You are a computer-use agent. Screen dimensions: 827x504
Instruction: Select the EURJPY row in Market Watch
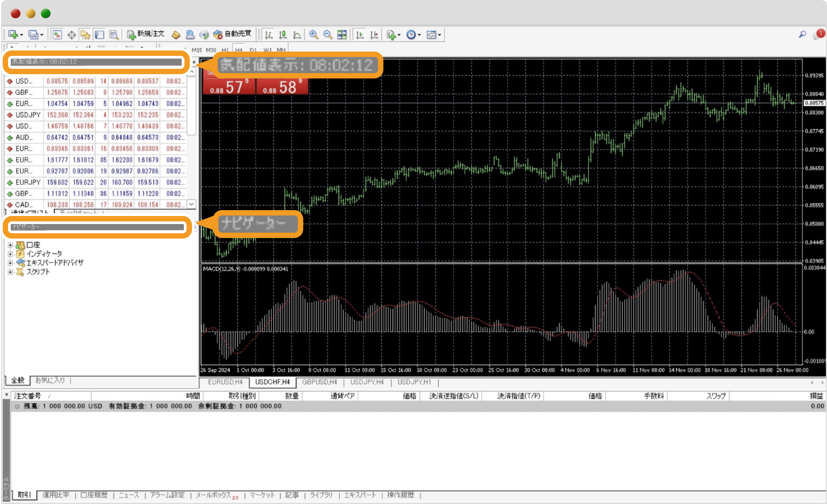click(96, 182)
